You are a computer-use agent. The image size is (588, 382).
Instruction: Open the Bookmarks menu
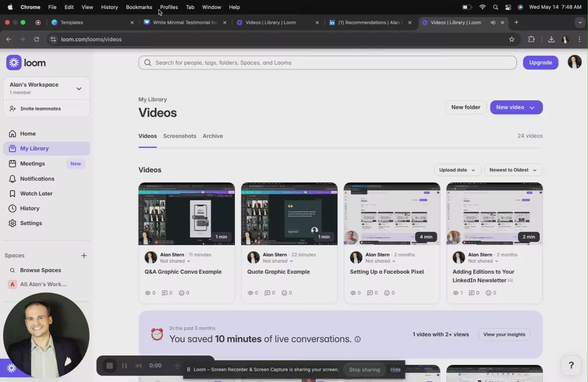pos(139,7)
